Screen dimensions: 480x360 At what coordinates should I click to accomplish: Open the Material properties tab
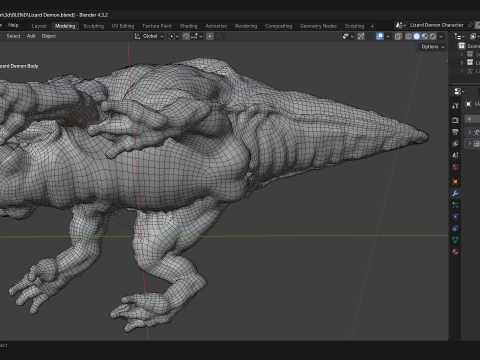(455, 252)
